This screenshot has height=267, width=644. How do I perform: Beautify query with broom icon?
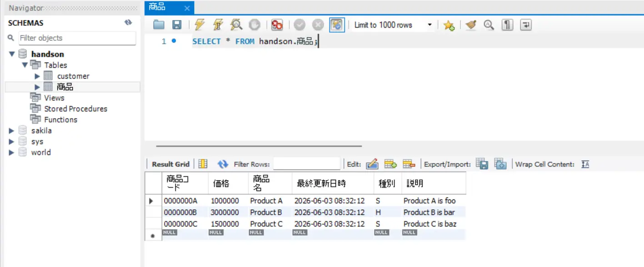click(x=470, y=25)
